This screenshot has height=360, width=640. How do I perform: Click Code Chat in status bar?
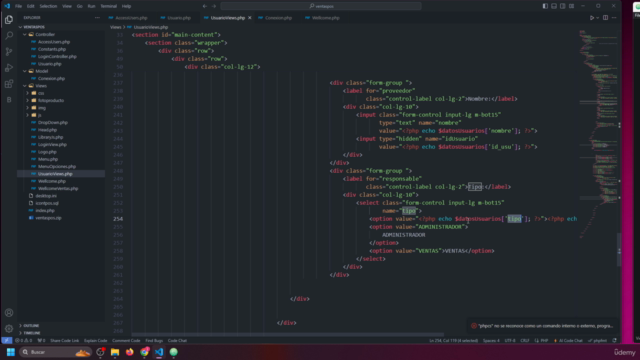[177, 340]
